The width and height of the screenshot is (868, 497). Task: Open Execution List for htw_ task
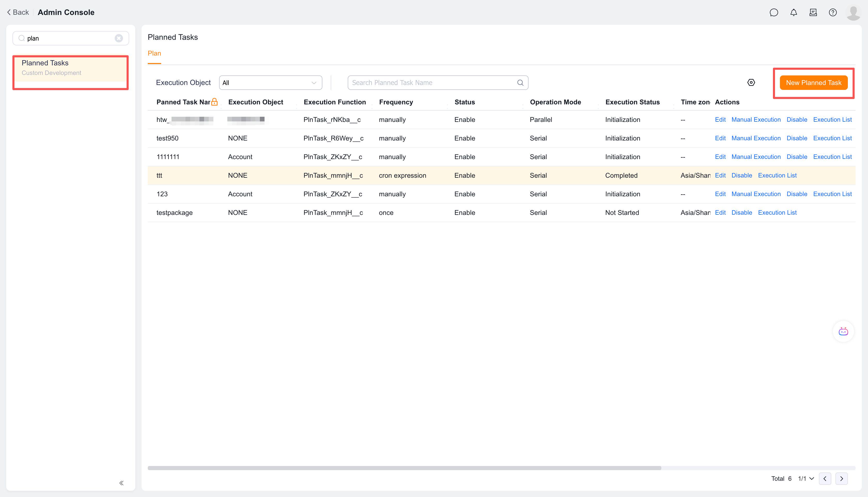coord(833,119)
